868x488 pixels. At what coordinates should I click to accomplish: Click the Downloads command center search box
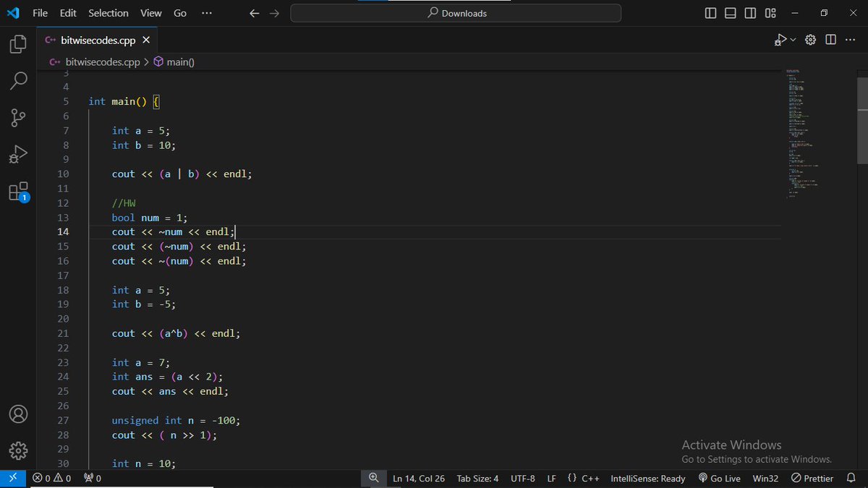pyautogui.click(x=456, y=13)
